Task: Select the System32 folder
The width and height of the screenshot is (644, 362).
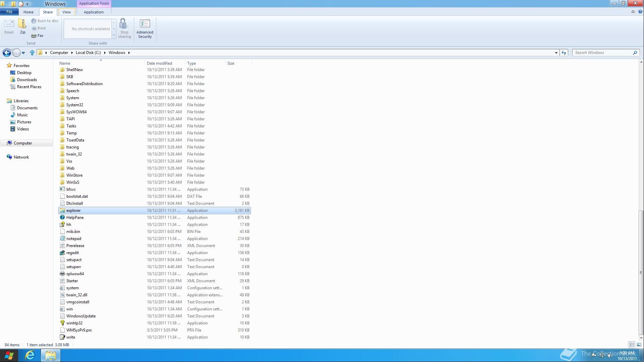Action: coord(154,105)
